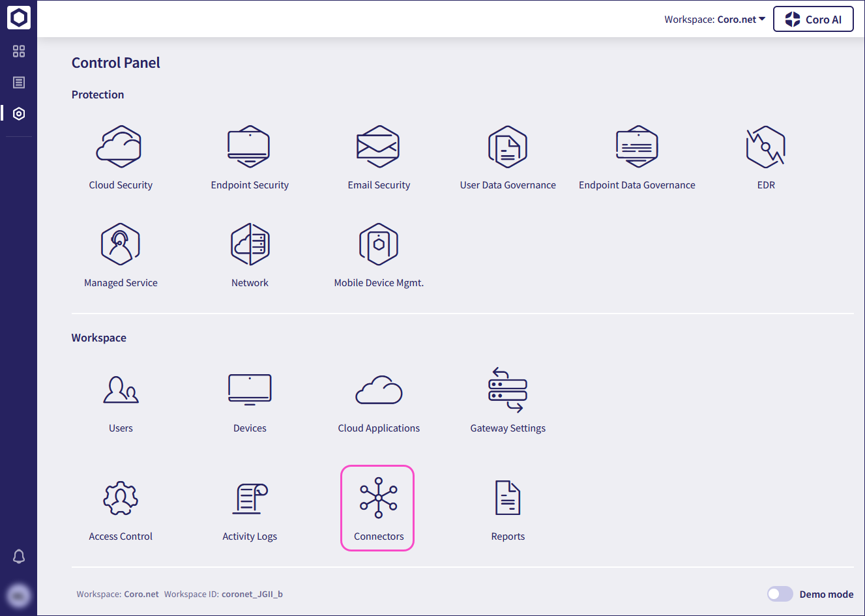Open Mobile Device Mgmt.
865x616 pixels.
tap(378, 245)
